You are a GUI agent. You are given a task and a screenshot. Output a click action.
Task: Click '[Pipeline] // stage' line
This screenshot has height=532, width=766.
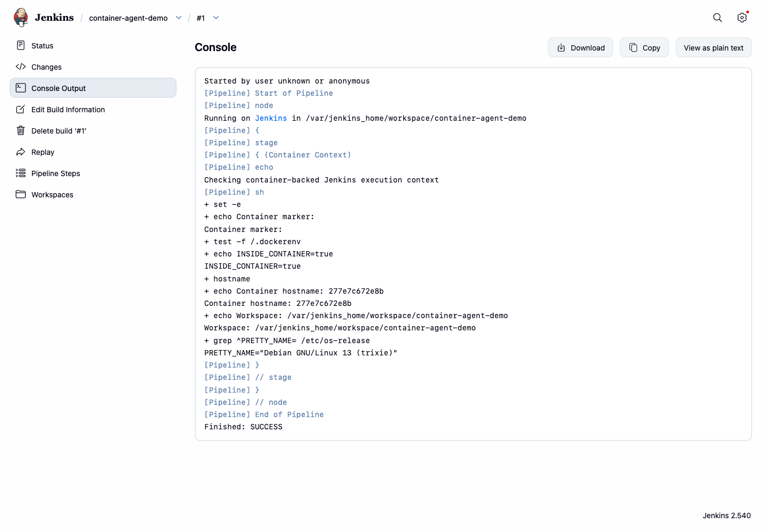tap(248, 377)
